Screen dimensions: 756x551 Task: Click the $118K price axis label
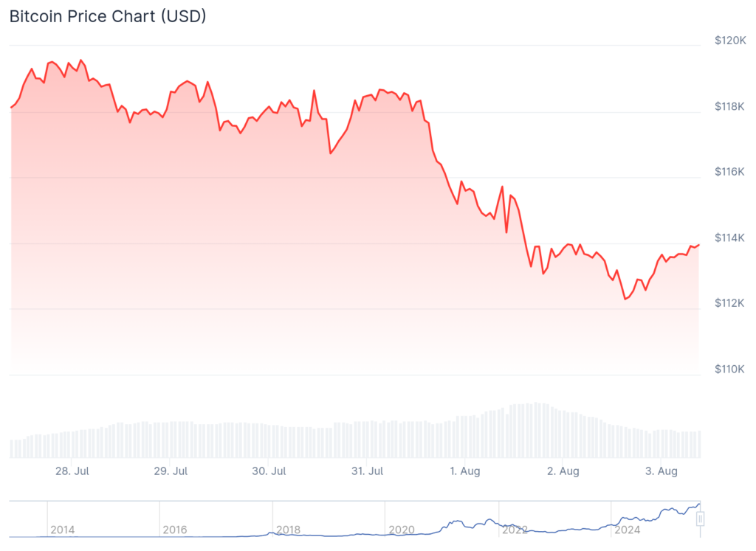pos(729,106)
